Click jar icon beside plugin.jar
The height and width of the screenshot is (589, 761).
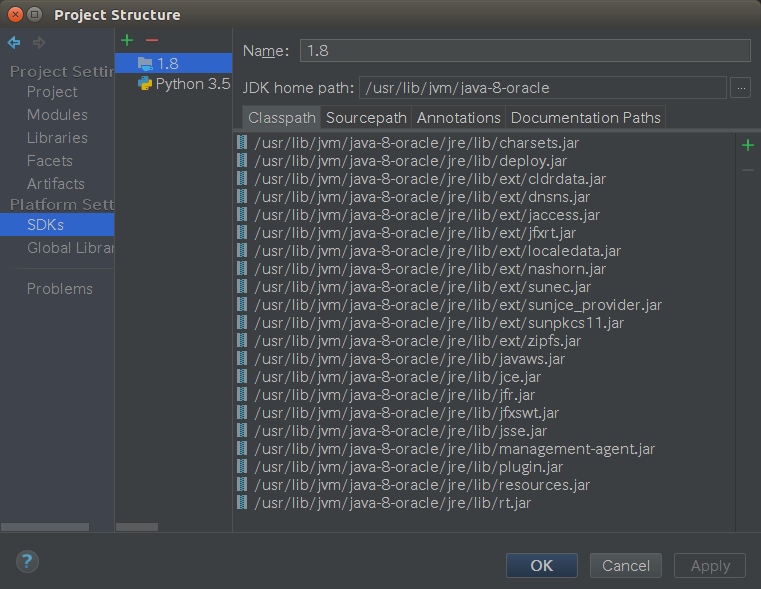point(242,466)
